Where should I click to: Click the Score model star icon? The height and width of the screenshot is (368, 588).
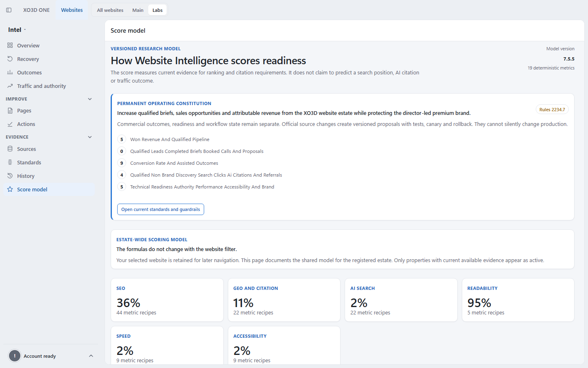[x=10, y=189]
